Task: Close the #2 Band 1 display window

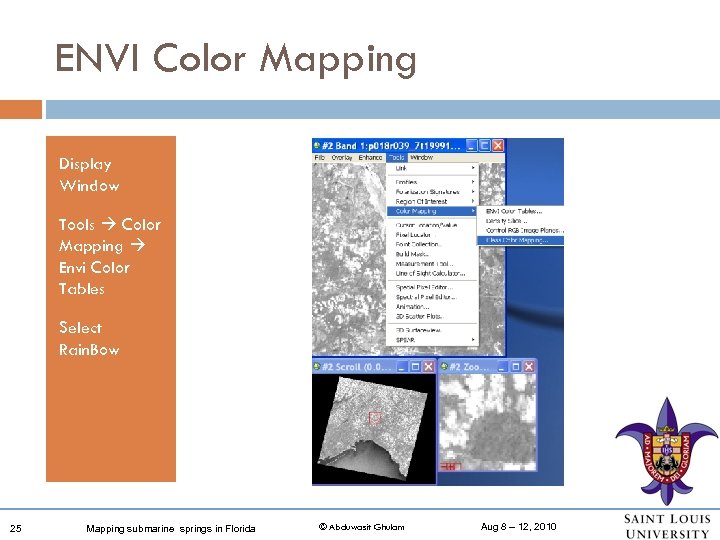Action: coord(498,146)
